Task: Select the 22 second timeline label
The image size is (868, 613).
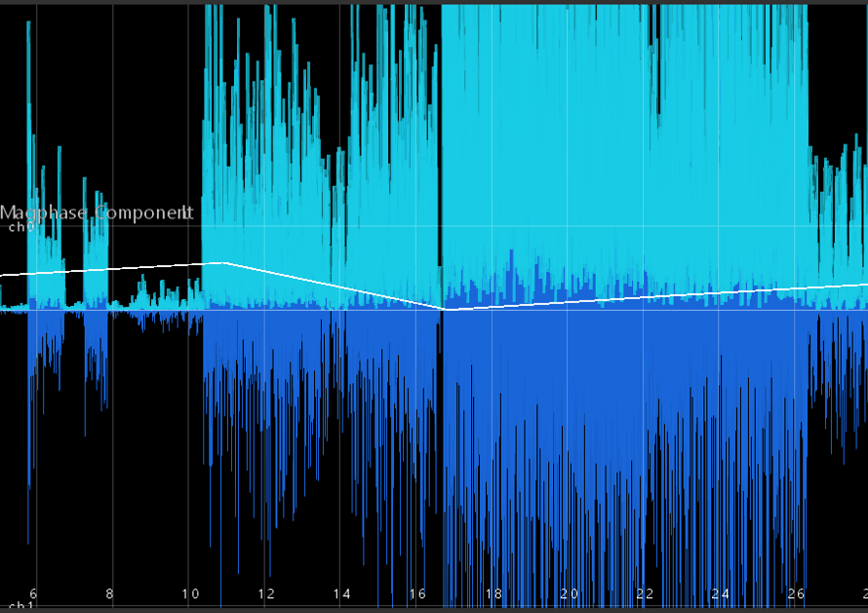Action: coord(645,594)
